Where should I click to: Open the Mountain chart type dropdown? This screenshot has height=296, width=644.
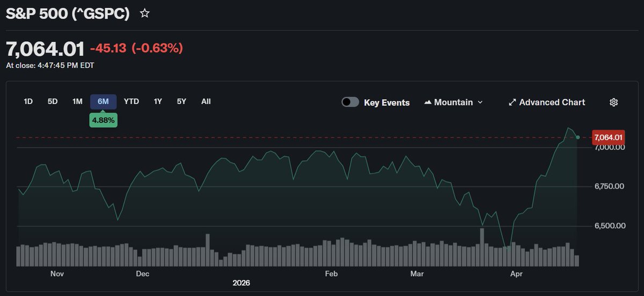[453, 102]
